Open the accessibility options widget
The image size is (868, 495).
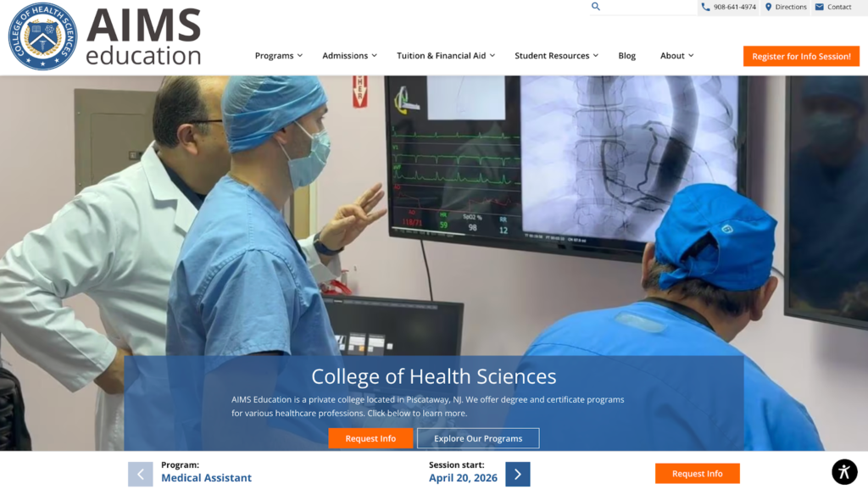[844, 471]
